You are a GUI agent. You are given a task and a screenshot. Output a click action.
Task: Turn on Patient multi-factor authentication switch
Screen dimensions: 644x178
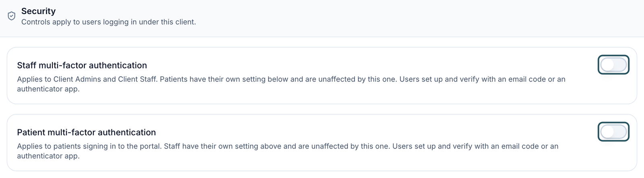click(x=613, y=132)
